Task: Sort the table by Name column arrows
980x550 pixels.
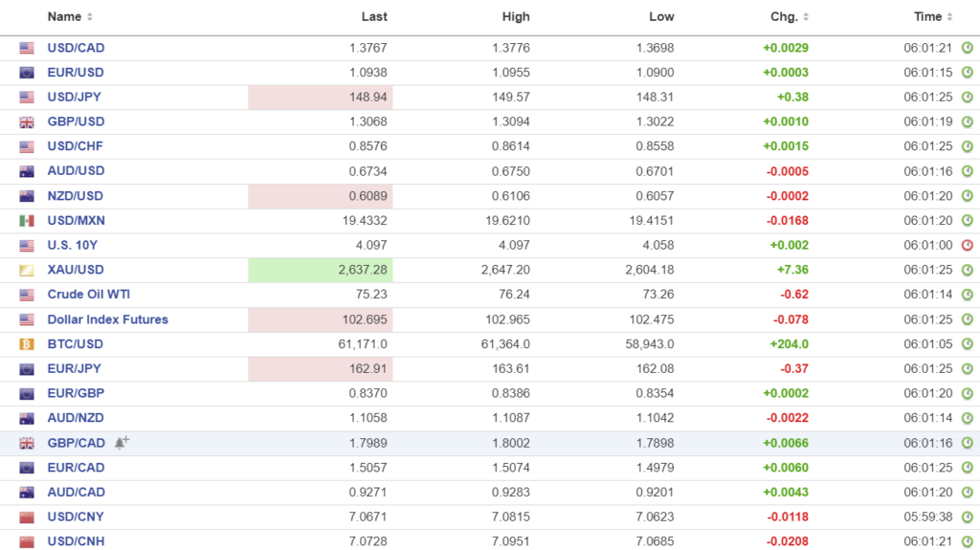Action: [90, 17]
